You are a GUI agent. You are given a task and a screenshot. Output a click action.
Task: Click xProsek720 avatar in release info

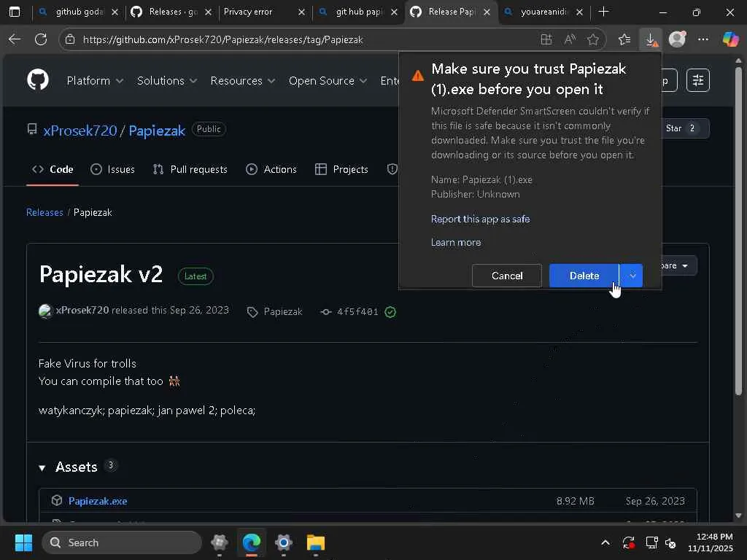[45, 311]
